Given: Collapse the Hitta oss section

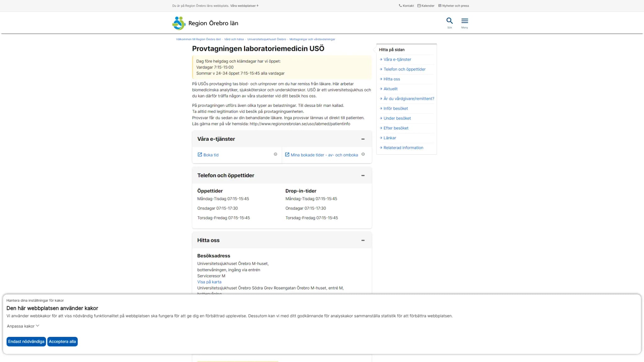Looking at the screenshot, I should point(363,240).
